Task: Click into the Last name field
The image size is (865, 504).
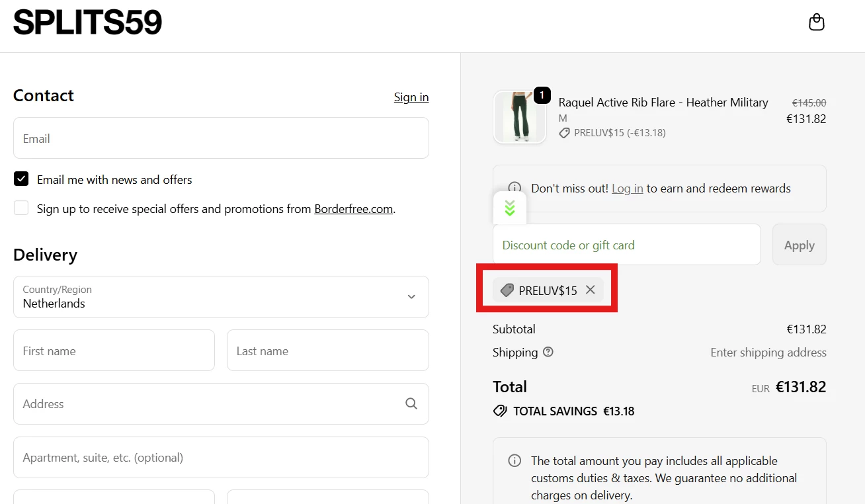Action: [x=327, y=351]
